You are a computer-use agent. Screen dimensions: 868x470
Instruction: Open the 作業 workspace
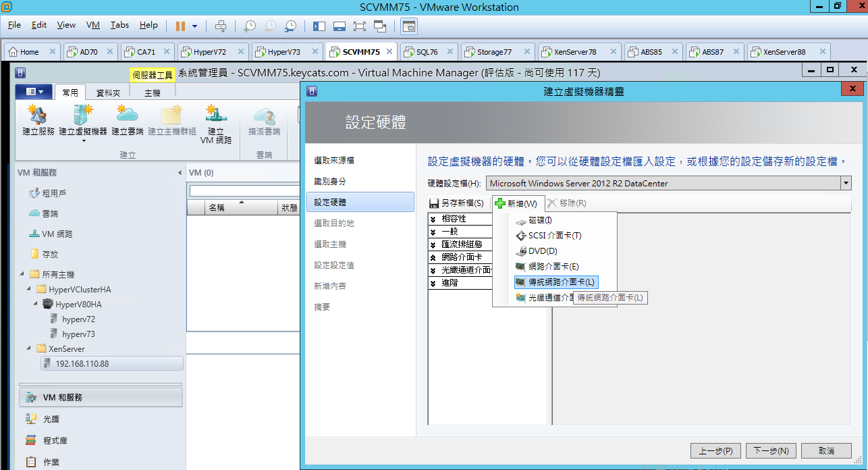tap(101, 462)
